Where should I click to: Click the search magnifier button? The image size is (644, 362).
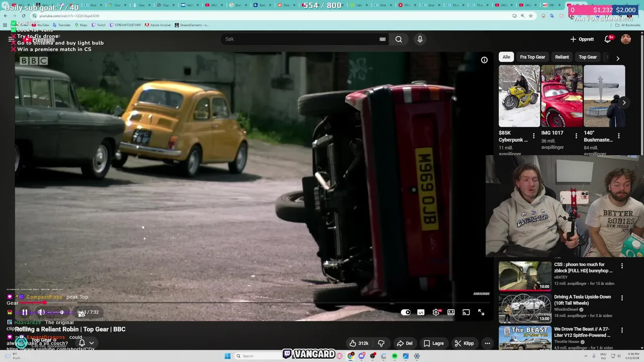tap(398, 39)
